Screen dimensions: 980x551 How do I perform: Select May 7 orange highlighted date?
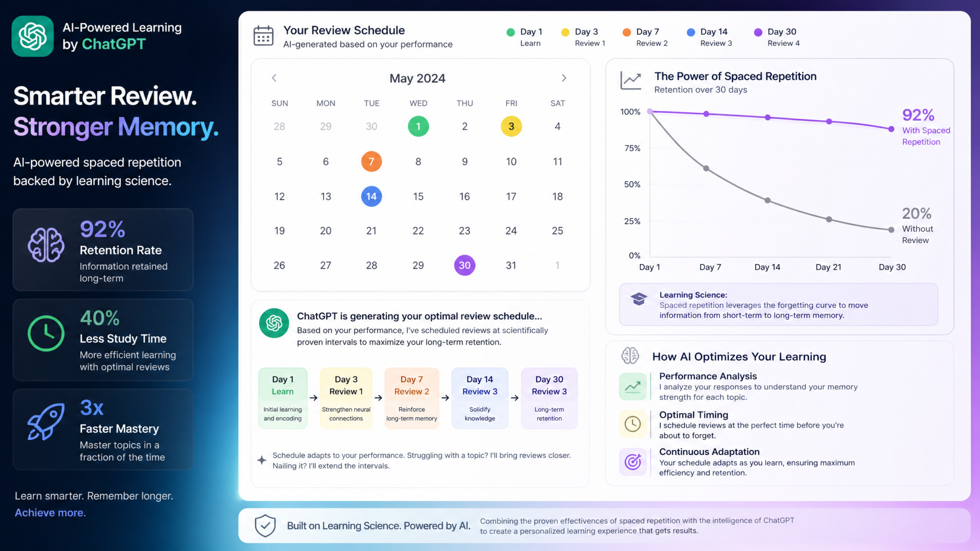pyautogui.click(x=371, y=162)
